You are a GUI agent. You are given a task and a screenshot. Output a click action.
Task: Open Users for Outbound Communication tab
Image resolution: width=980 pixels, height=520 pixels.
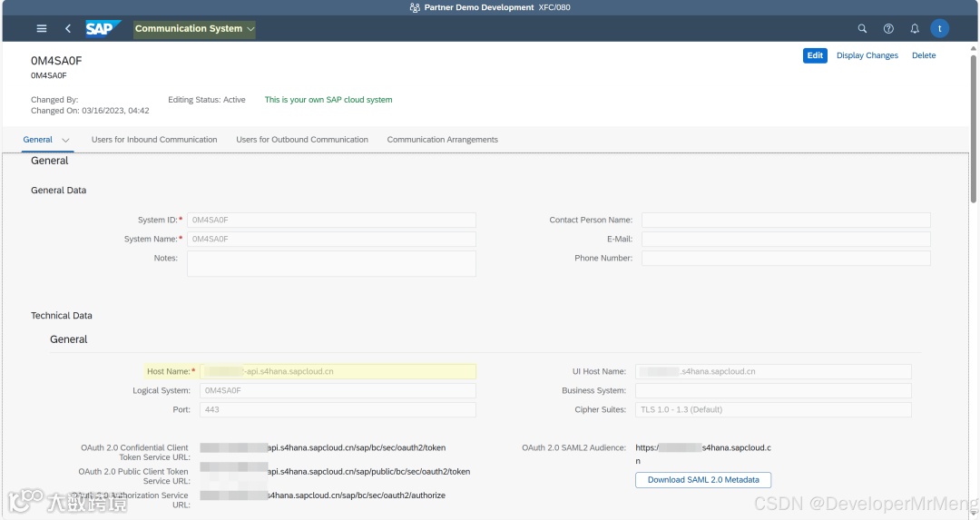tap(302, 140)
